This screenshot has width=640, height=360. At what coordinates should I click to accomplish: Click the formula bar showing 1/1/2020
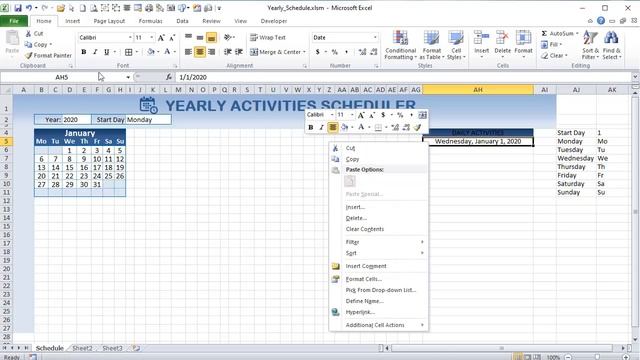[404, 77]
